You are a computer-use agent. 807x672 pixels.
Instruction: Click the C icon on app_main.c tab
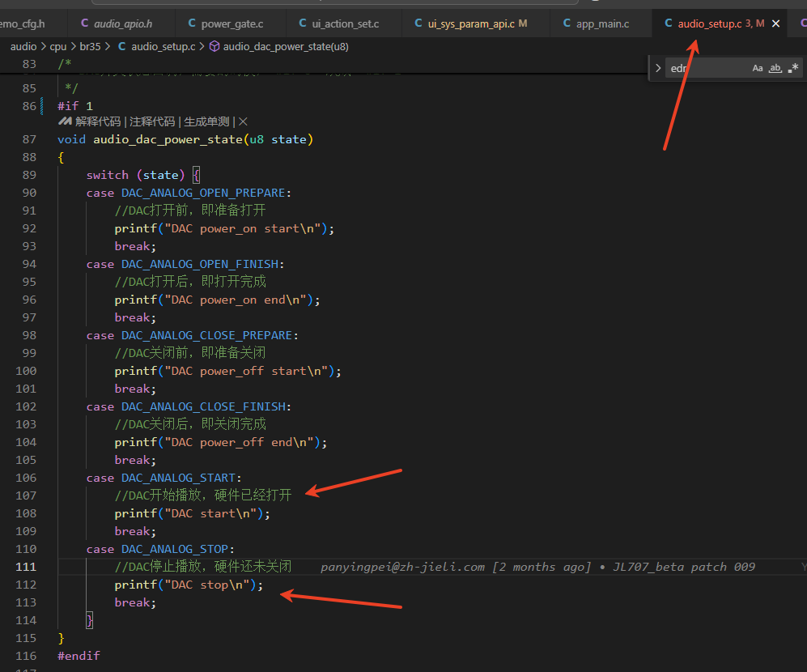click(567, 23)
